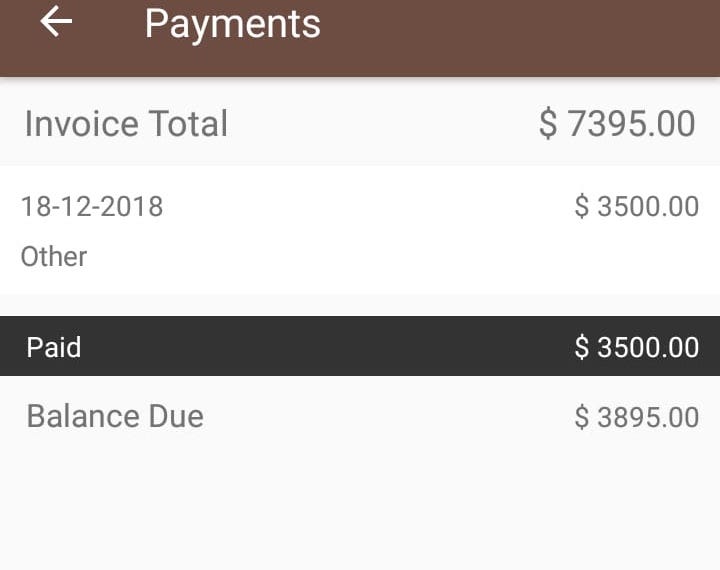Click the 18-12-2018 payment date text

click(x=92, y=207)
